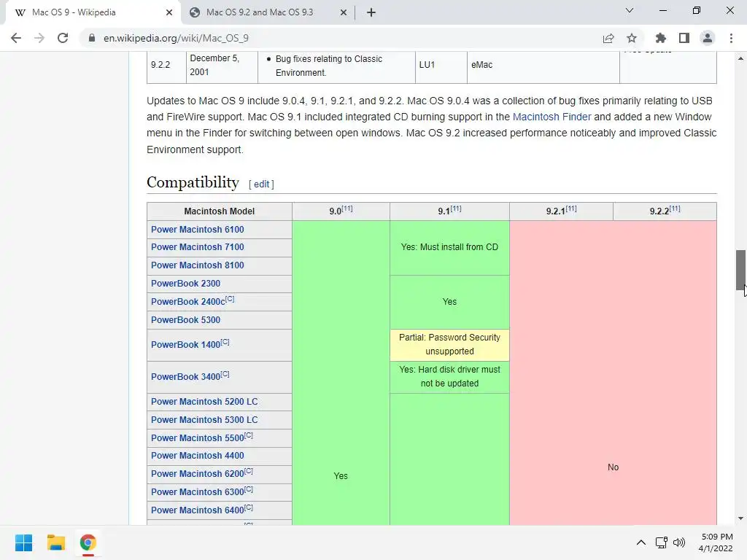Open Power Macintosh 8100 link
The image size is (747, 560).
(x=197, y=265)
